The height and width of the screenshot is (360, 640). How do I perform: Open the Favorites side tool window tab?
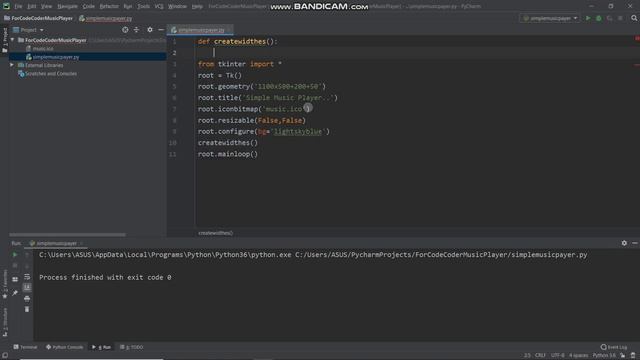pos(5,284)
